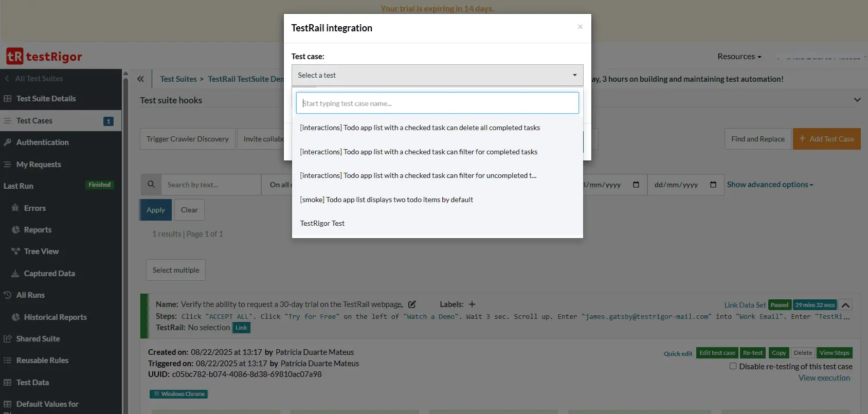Image resolution: width=868 pixels, height=414 pixels.
Task: Open View execution link
Action: pos(824,378)
